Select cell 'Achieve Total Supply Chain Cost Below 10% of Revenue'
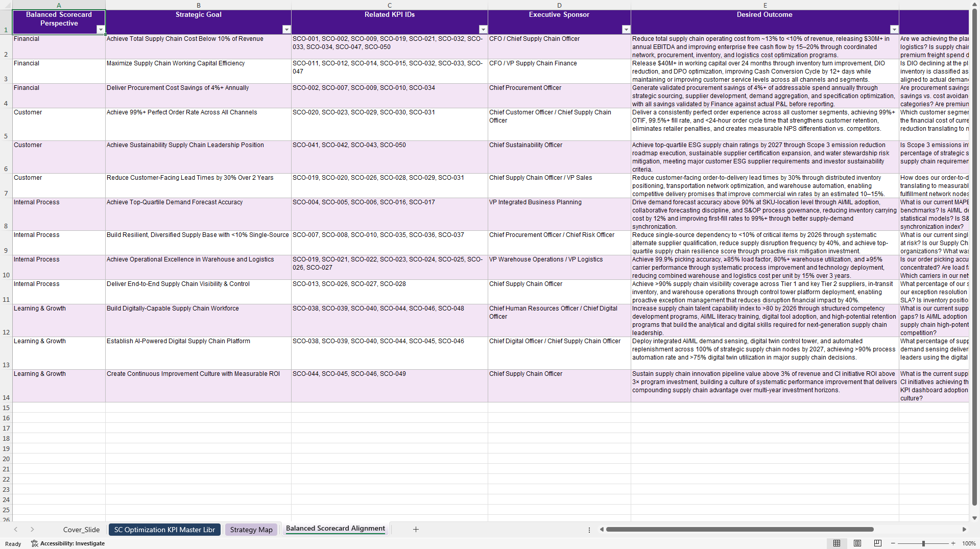 [x=198, y=46]
